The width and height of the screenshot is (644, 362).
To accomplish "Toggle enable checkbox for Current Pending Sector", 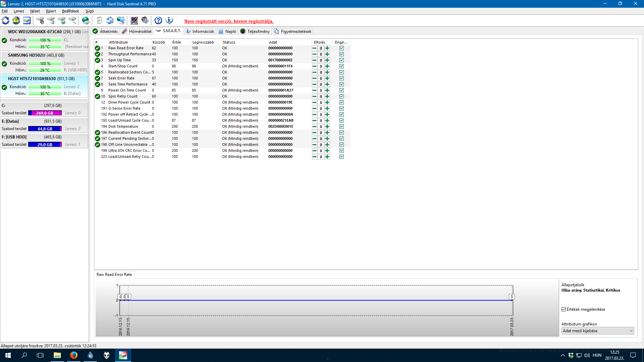I will [x=341, y=139].
